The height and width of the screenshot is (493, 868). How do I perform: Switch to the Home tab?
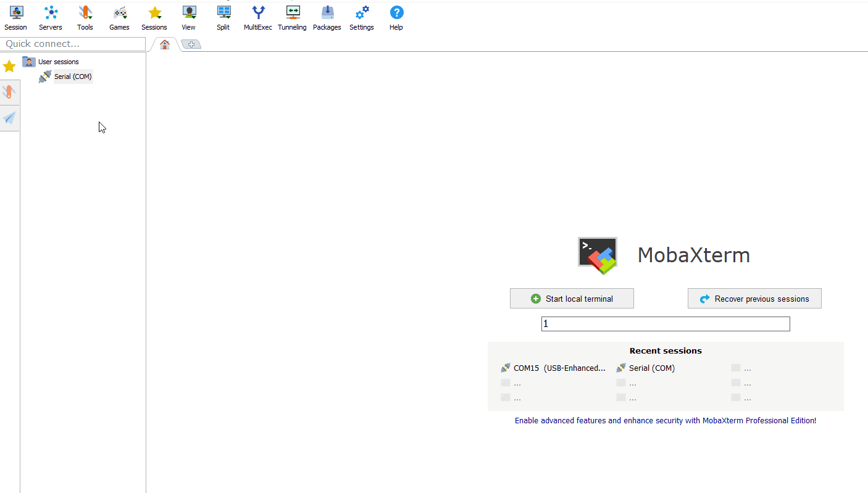click(x=165, y=44)
